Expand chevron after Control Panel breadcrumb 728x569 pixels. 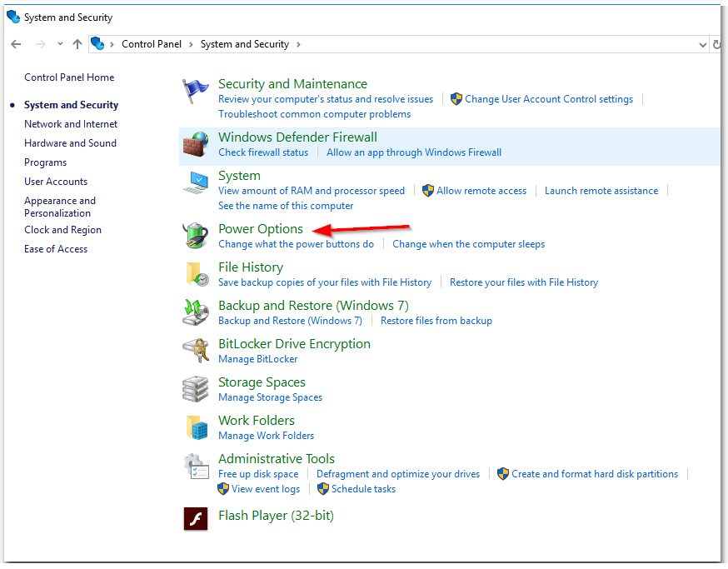(191, 45)
